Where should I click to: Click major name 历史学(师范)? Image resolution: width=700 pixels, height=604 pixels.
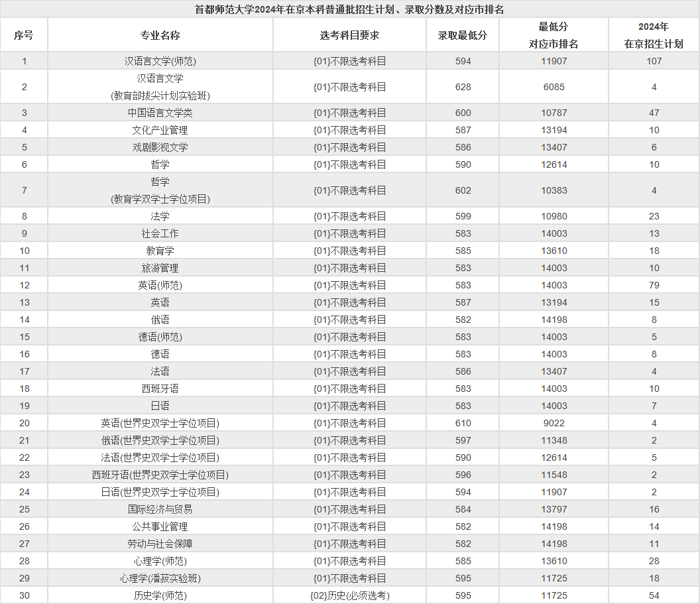(x=160, y=595)
